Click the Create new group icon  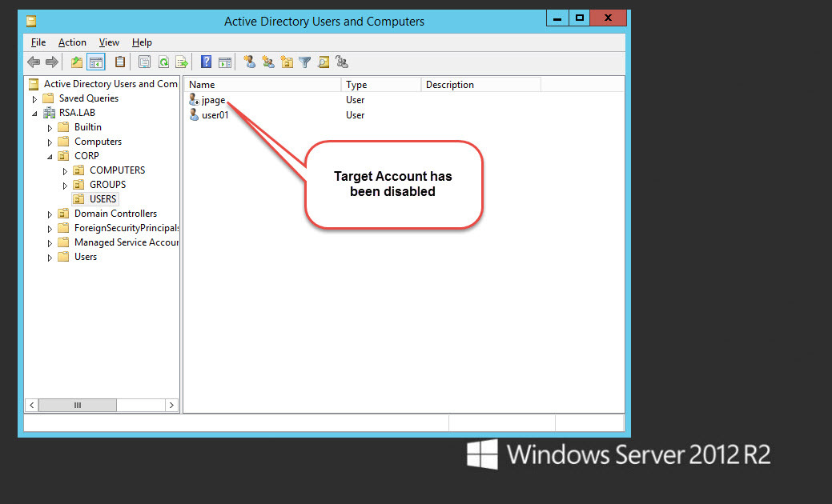[x=268, y=62]
